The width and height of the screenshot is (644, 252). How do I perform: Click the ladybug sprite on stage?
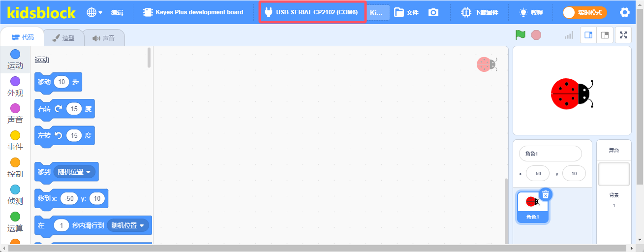(572, 94)
